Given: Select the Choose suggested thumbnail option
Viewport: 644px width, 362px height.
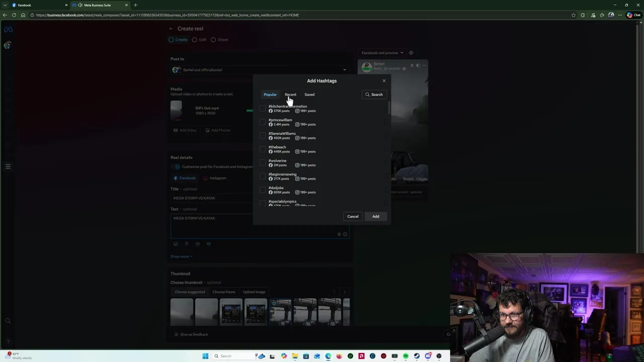Looking at the screenshot, I should (x=190, y=292).
